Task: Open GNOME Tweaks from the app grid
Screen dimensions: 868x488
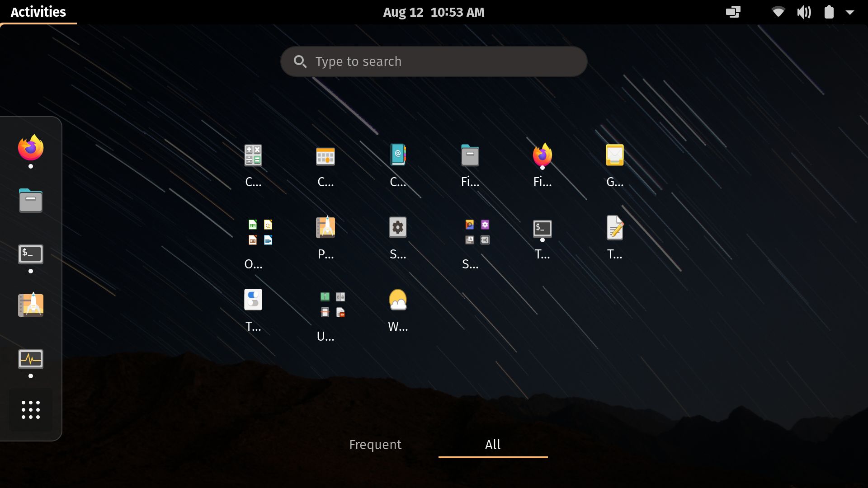Action: 253,300
